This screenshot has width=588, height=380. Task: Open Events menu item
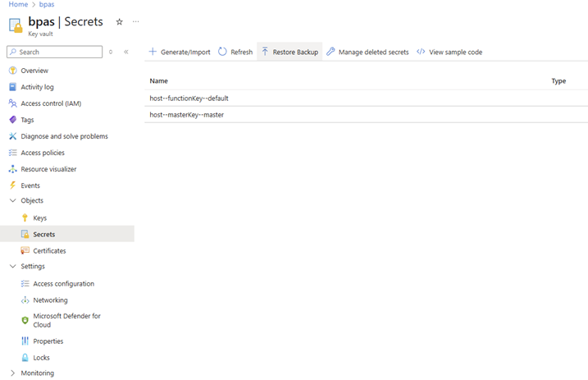(30, 185)
